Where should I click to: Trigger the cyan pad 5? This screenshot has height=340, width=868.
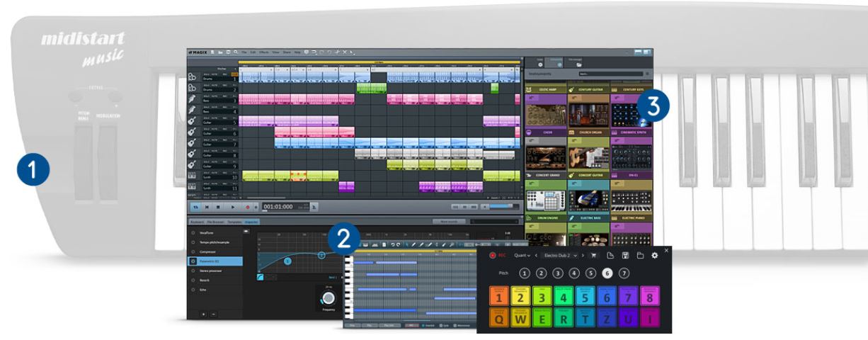(x=586, y=296)
